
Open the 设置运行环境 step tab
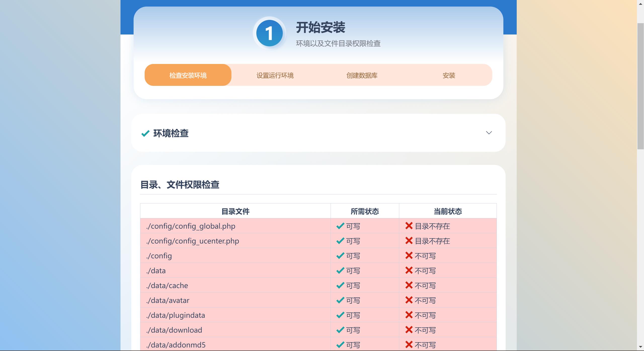(x=275, y=75)
